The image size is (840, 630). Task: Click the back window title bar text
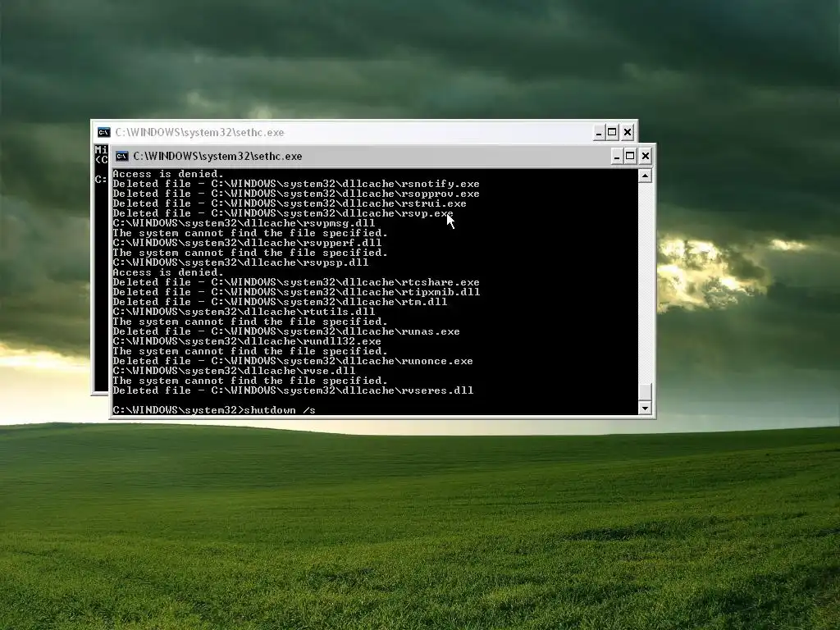pyautogui.click(x=199, y=132)
